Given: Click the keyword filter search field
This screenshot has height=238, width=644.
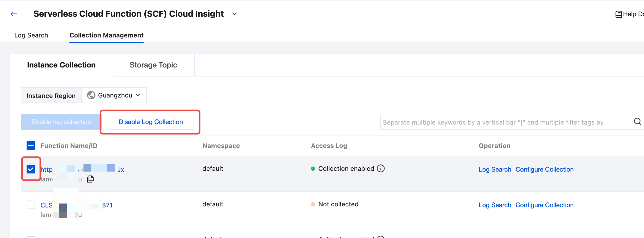Looking at the screenshot, I should coord(505,122).
